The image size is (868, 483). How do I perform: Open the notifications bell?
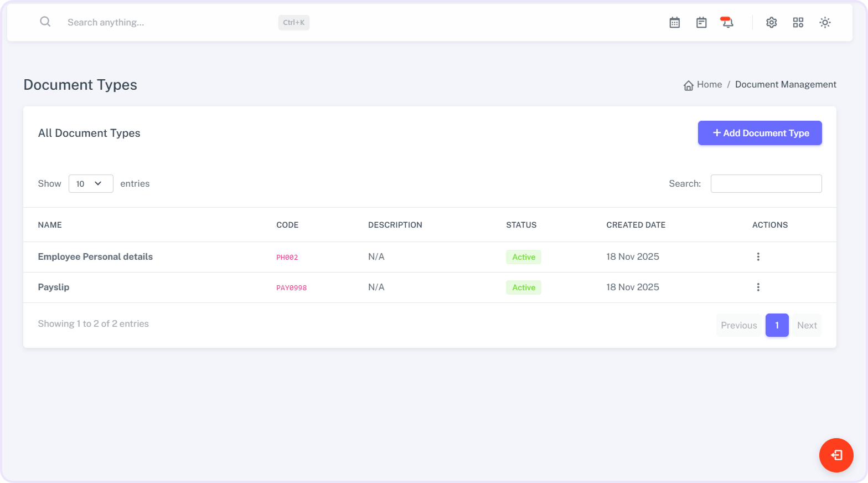[x=727, y=23]
